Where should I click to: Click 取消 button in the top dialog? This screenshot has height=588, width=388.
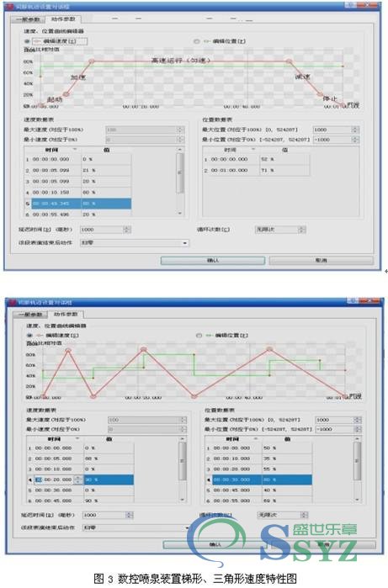(x=322, y=260)
